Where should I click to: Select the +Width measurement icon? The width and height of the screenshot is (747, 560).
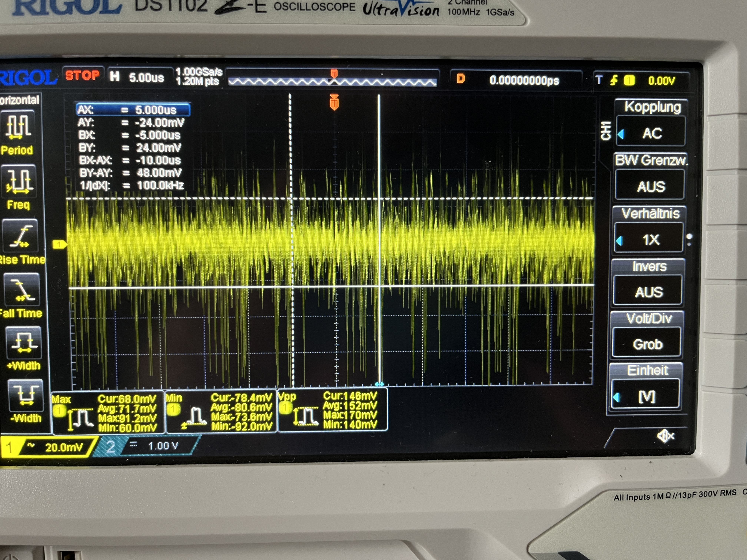pyautogui.click(x=24, y=343)
